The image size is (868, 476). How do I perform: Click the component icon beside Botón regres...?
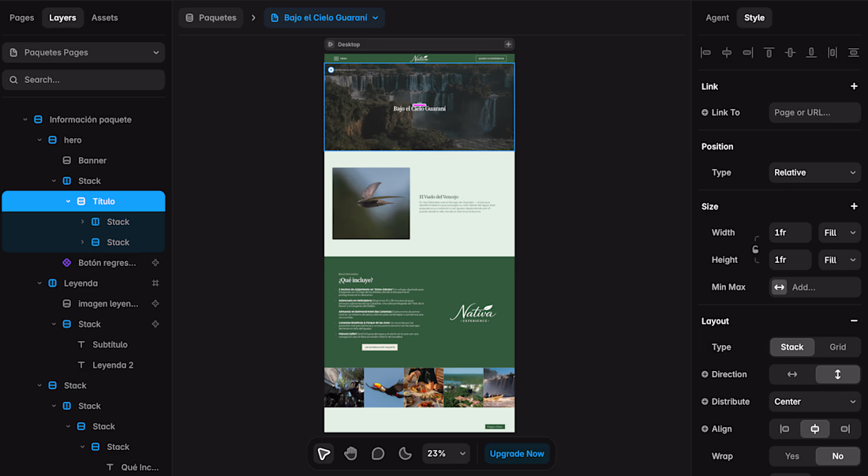pyautogui.click(x=66, y=263)
